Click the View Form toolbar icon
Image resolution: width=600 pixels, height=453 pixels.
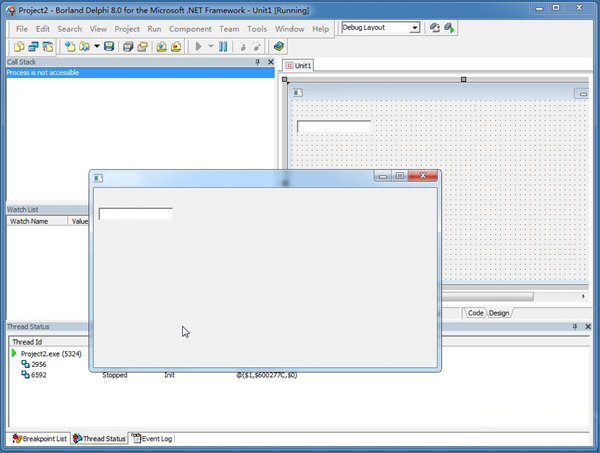point(34,47)
